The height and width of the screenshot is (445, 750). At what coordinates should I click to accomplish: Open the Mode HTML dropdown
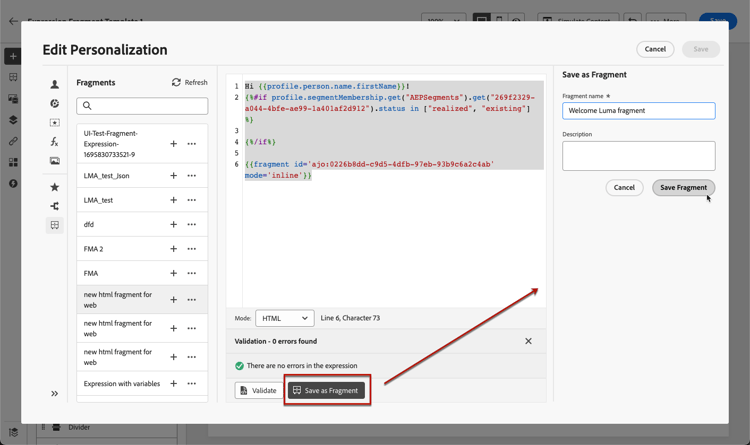pyautogui.click(x=285, y=318)
